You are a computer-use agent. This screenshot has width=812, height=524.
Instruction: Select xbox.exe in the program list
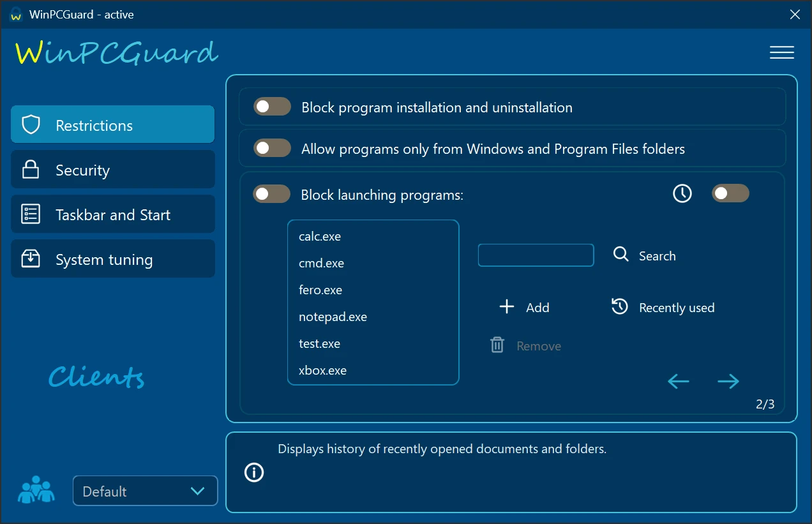[x=373, y=370]
